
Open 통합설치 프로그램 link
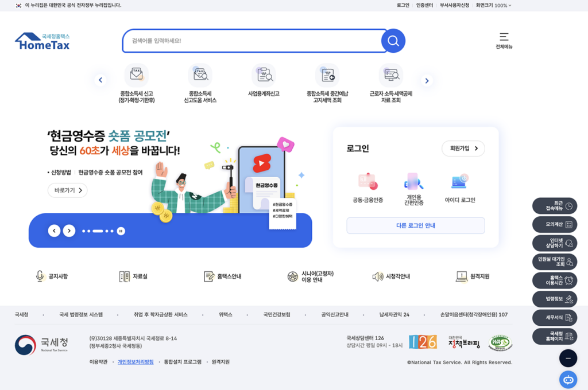click(x=183, y=362)
